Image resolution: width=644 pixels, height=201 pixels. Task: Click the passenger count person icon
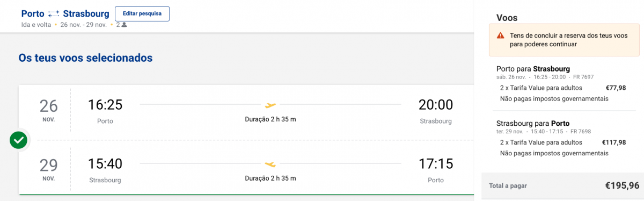pyautogui.click(x=124, y=25)
